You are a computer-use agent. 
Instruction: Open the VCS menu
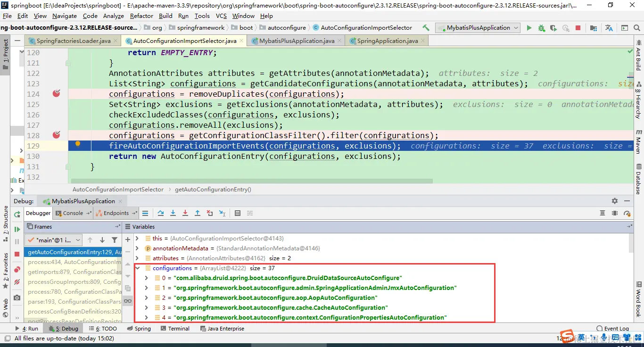[x=221, y=16]
